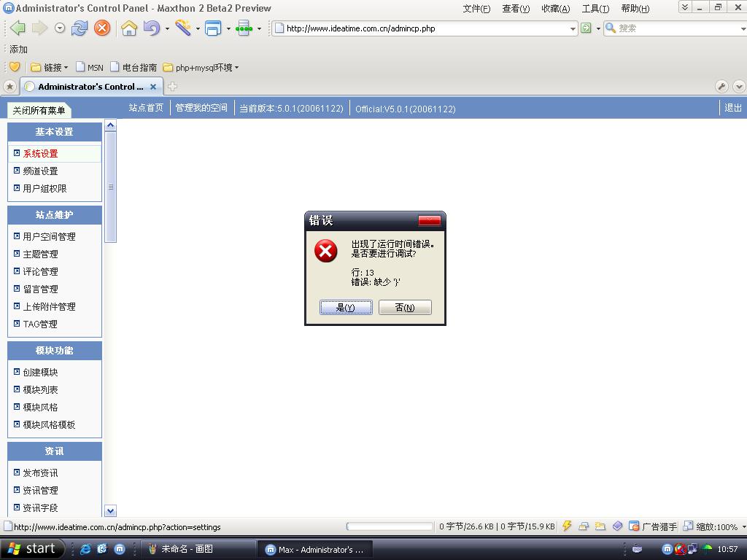Open the Windows start menu
747x560 pixels.
pyautogui.click(x=32, y=549)
